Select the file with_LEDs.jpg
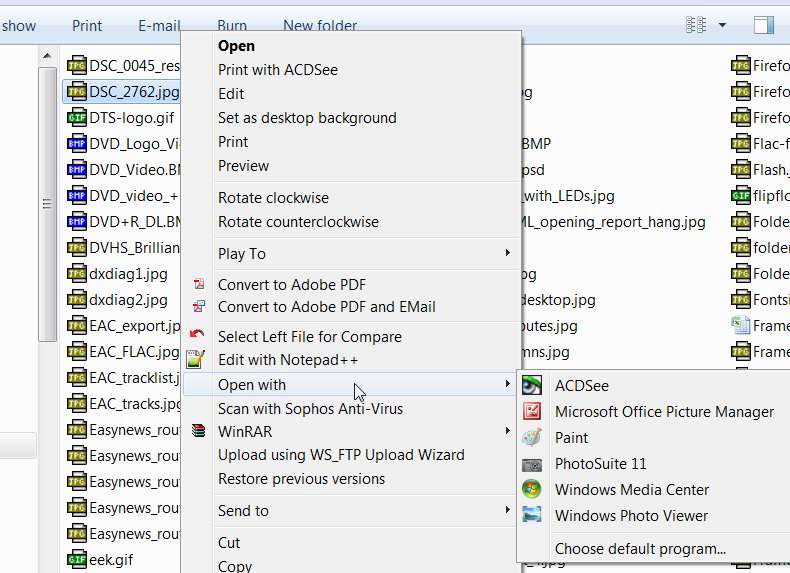The image size is (790, 573). (568, 196)
